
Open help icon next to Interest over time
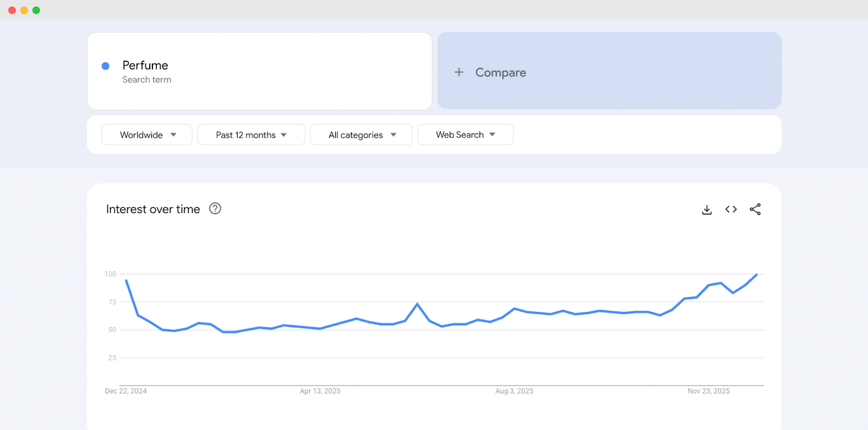215,209
